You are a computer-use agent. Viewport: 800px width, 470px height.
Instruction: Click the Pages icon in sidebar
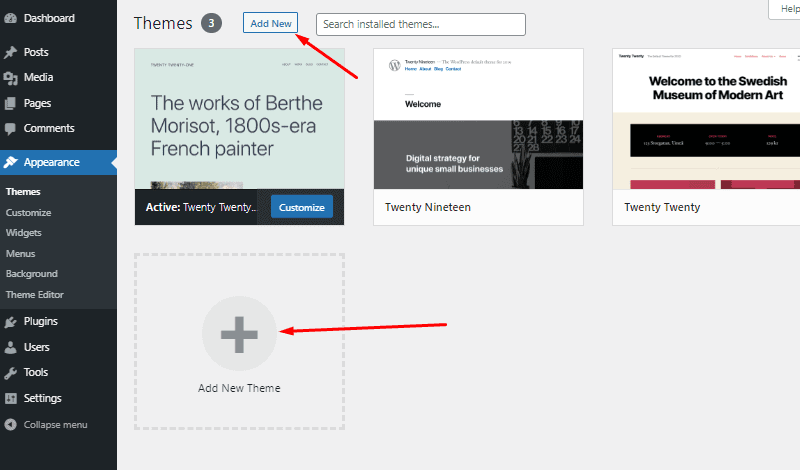point(10,103)
